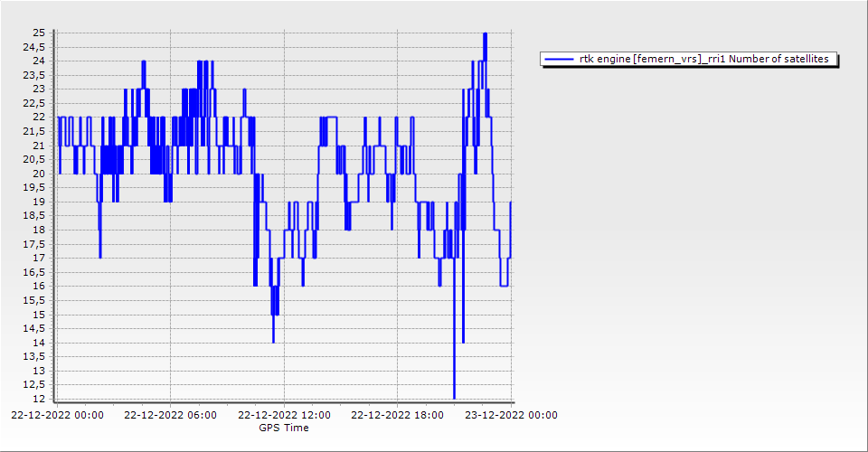Click the 22-12-2022 12:00 time label
This screenshot has width=868, height=452.
pos(285,416)
